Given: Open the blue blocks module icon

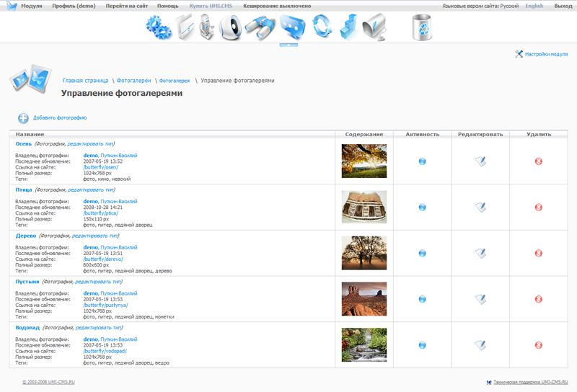Looking at the screenshot, I should point(348,27).
